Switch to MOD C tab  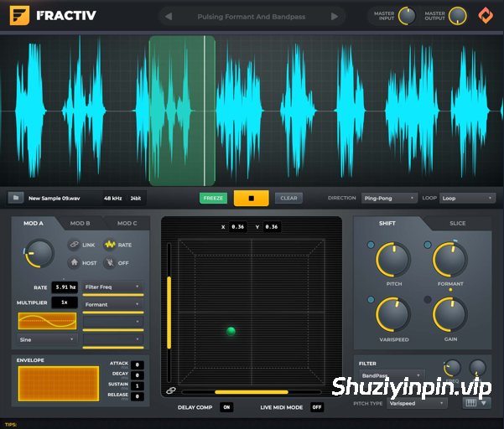coord(127,223)
